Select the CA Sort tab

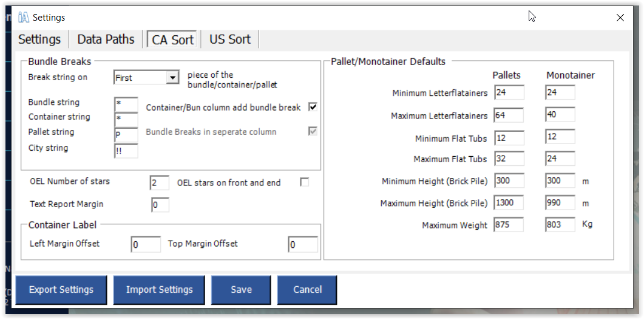pyautogui.click(x=172, y=39)
